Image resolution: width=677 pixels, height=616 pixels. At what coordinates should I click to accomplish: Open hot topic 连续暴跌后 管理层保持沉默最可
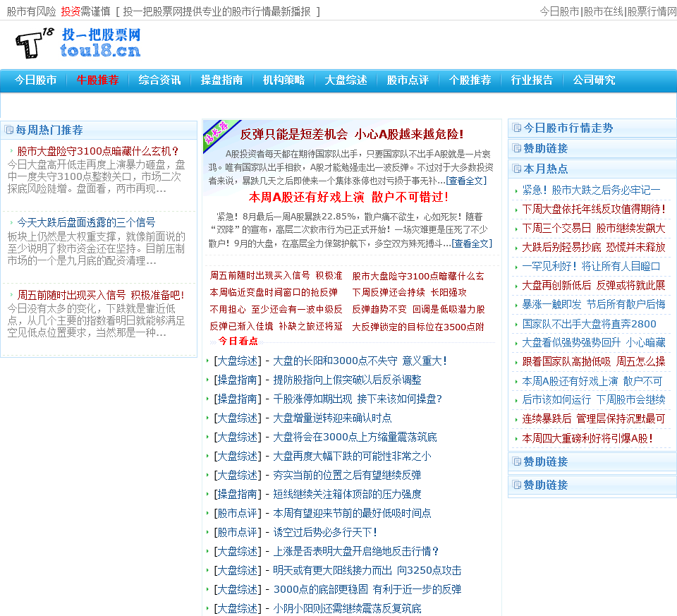(x=594, y=418)
